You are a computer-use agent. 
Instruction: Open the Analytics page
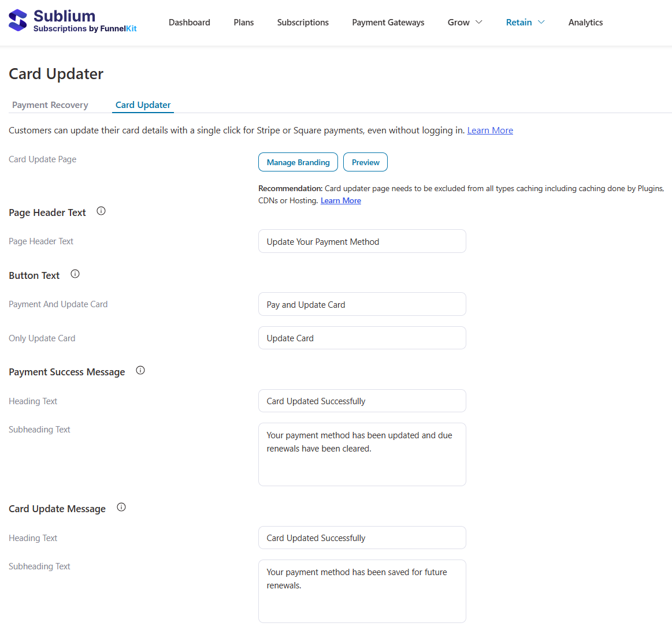585,23
